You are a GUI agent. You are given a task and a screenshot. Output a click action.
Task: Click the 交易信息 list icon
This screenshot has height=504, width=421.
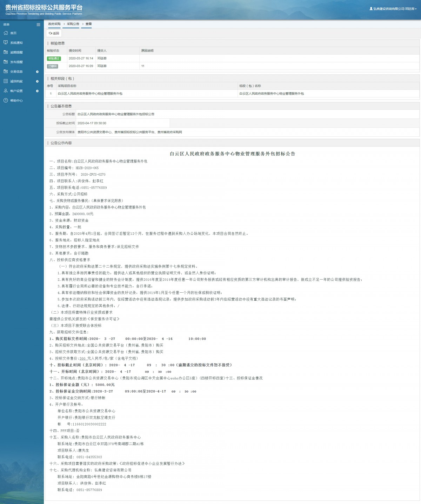(6, 71)
